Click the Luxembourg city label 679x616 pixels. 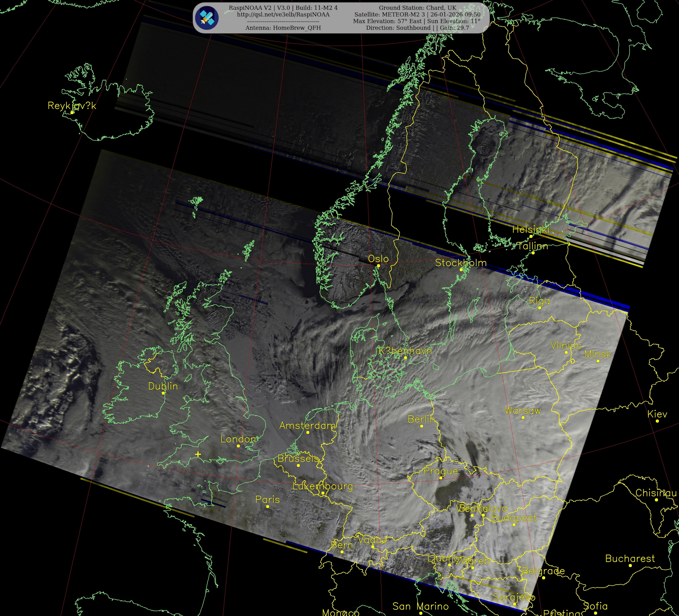pos(323,486)
